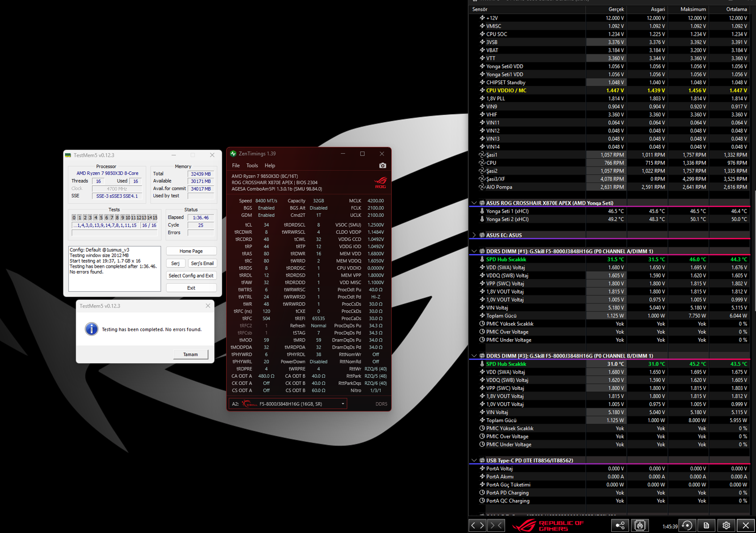
Task: Click the Maksimum column header
Action: [688, 9]
